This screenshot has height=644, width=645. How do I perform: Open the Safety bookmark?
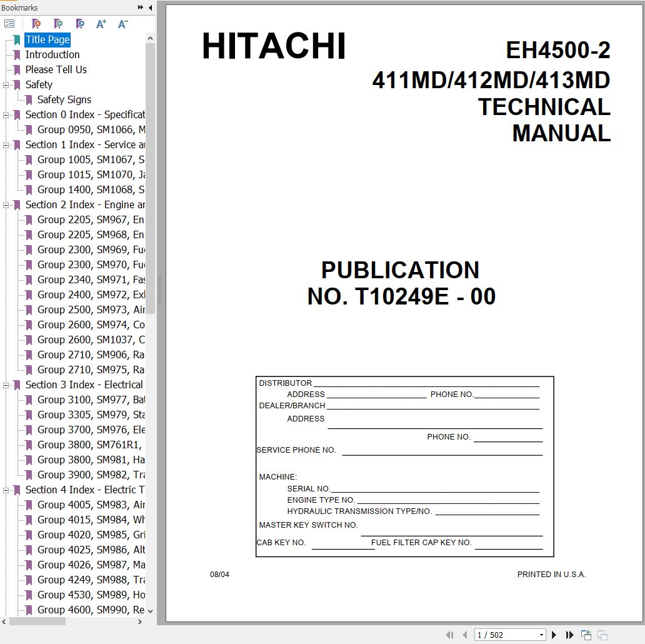[39, 85]
